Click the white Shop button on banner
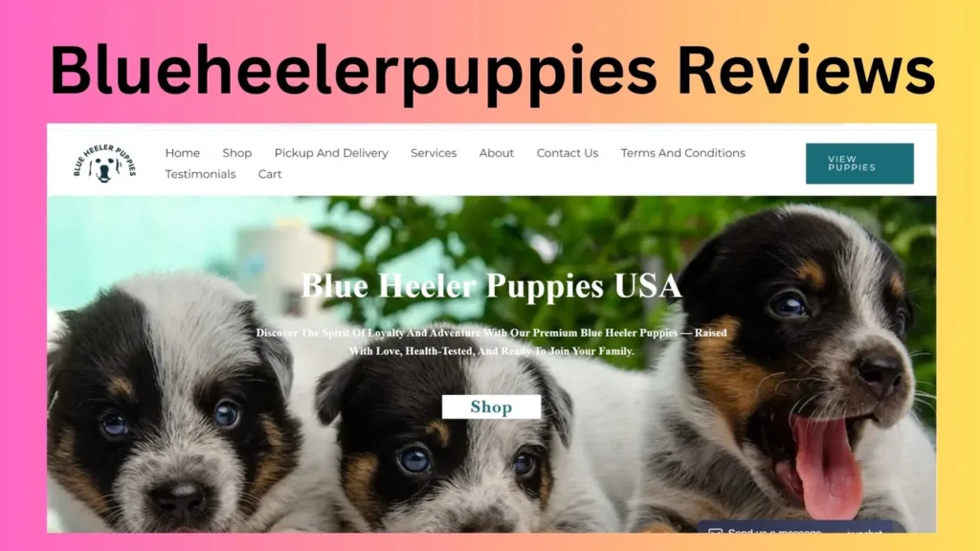 tap(491, 408)
